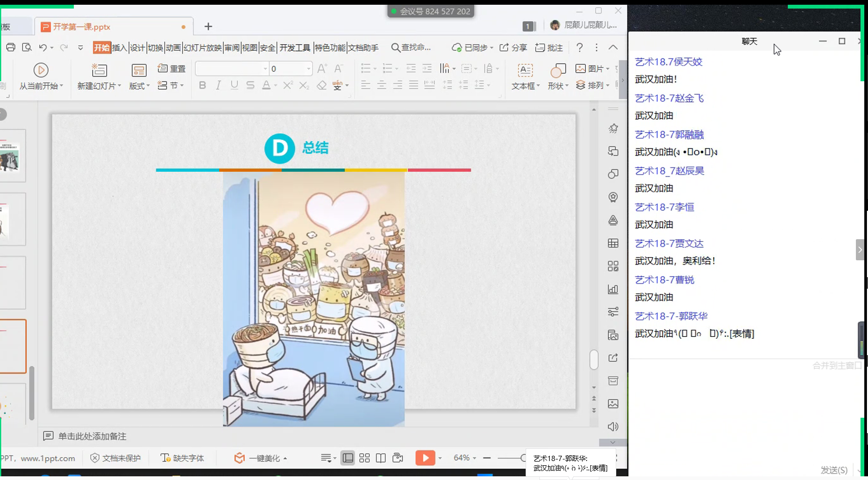Toggle Bold formatting
The height and width of the screenshot is (480, 868).
(x=202, y=85)
